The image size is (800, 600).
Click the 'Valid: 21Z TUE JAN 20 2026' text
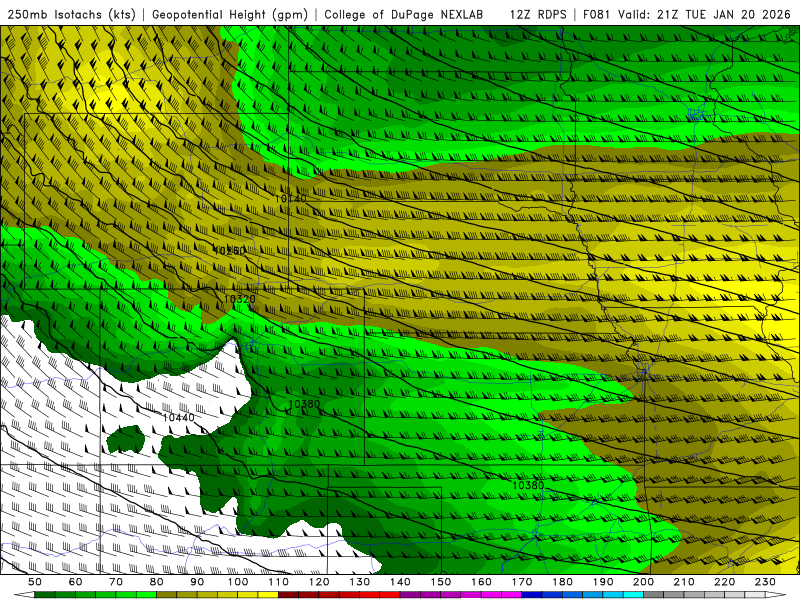pos(705,14)
